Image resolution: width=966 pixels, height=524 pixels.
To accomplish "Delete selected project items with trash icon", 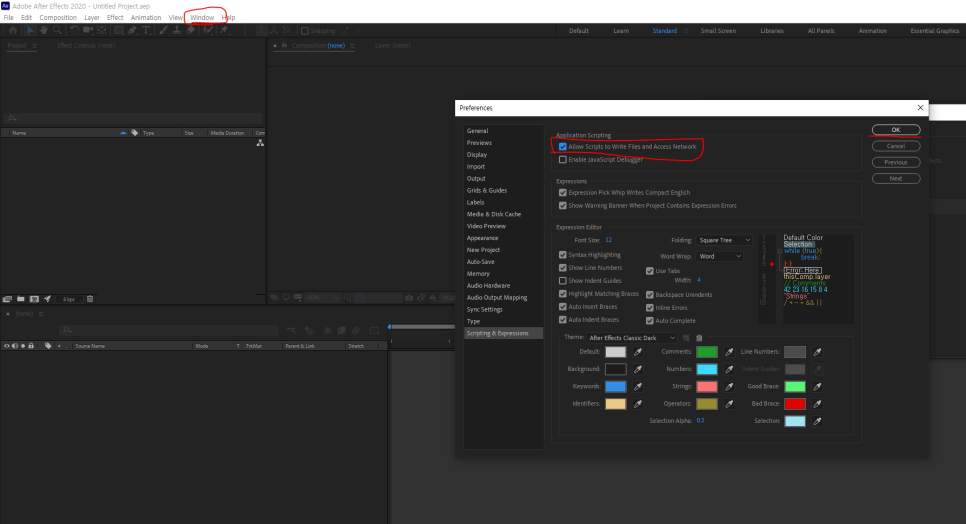I will tap(90, 299).
